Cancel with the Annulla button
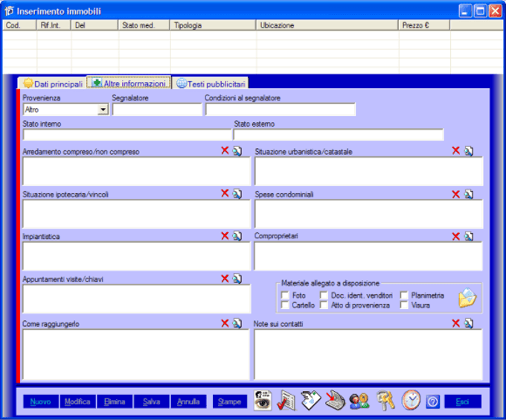The image size is (506, 420). coord(188,401)
